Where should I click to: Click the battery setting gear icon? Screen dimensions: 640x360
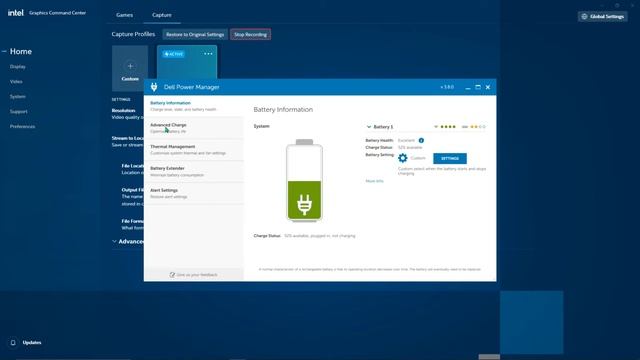[403, 158]
